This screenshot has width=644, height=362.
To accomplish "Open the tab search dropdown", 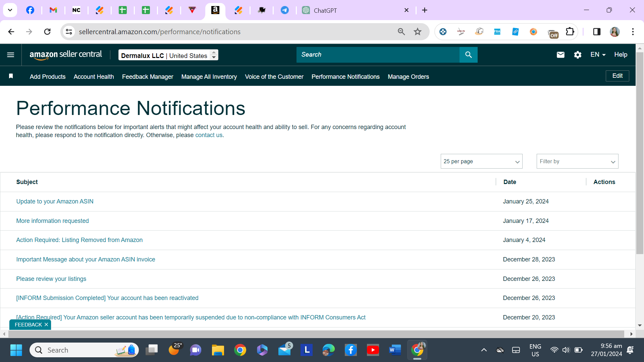I will (10, 10).
